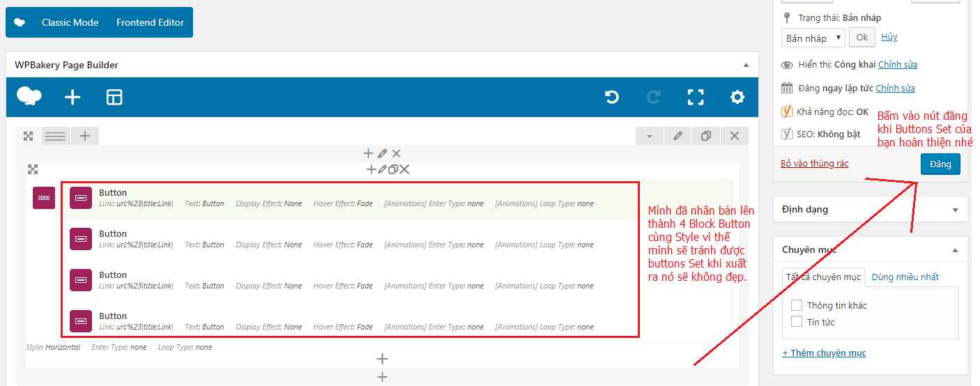
Task: Click the first Button block title text
Action: (113, 193)
